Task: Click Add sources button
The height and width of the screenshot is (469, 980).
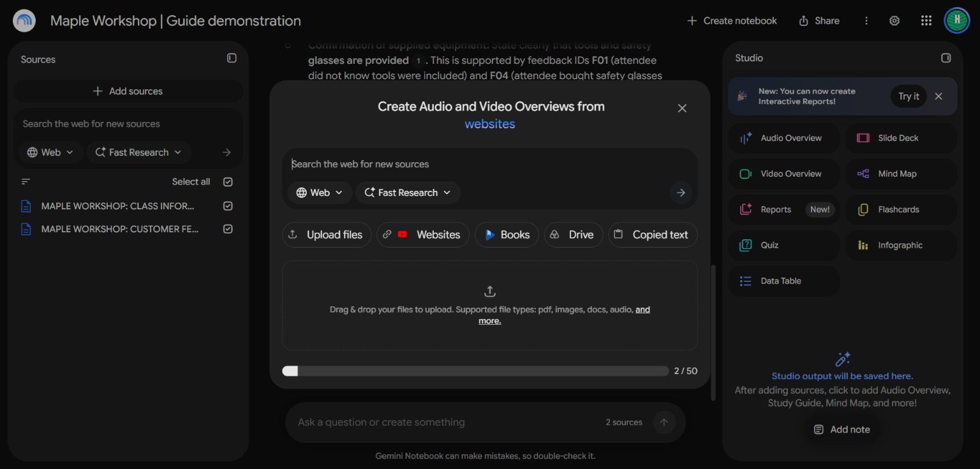Action: [128, 91]
